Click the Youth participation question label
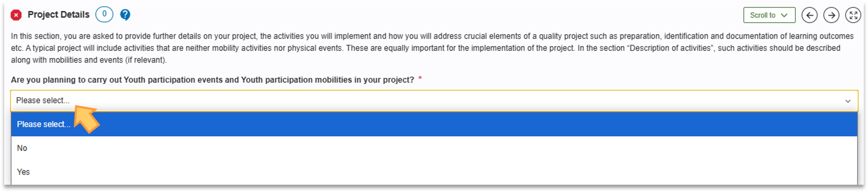Image resolution: width=868 pixels, height=192 pixels. (x=212, y=80)
